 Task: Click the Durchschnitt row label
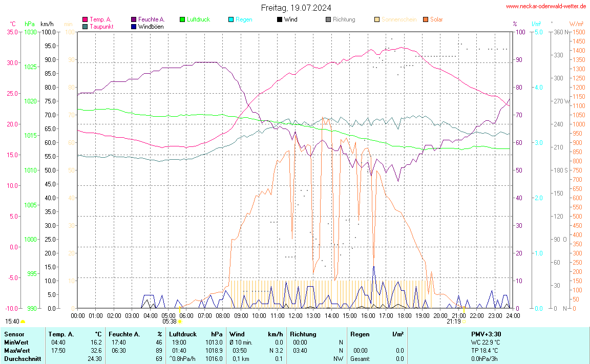point(23,359)
